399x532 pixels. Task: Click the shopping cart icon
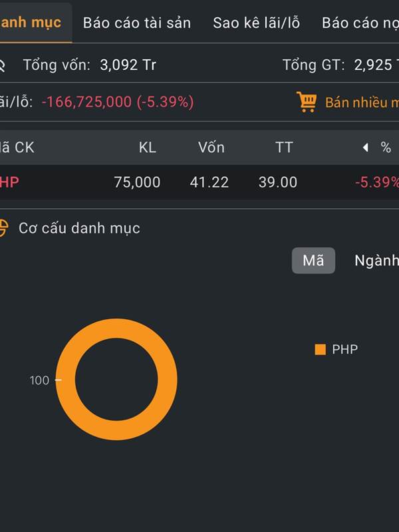coord(307,102)
